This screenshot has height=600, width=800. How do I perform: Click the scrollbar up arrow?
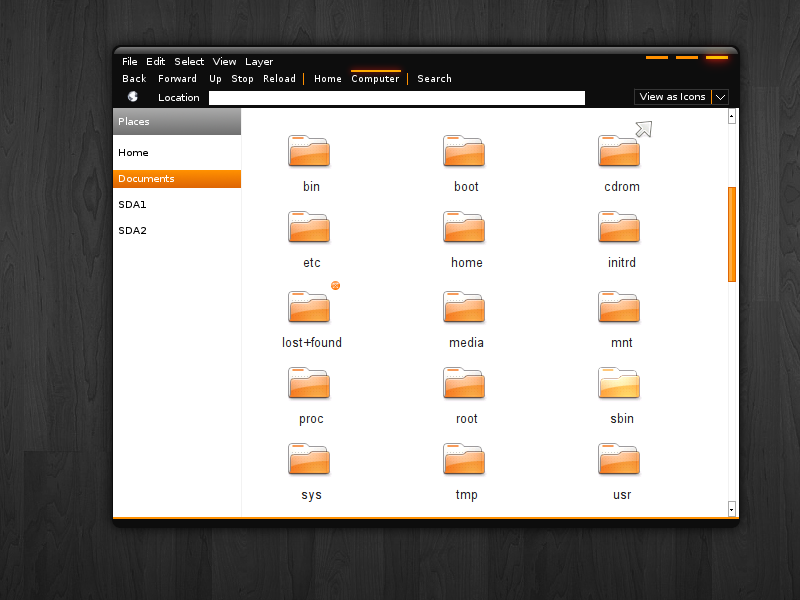pos(732,116)
